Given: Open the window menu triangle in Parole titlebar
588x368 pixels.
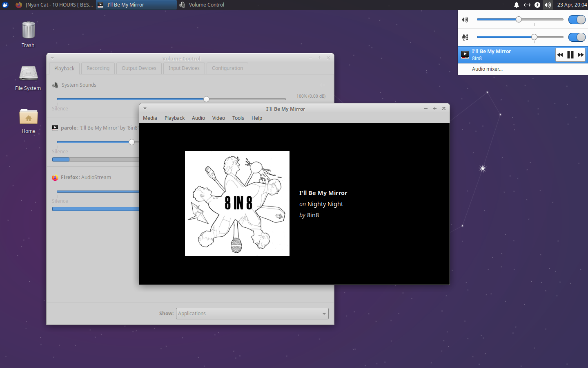Looking at the screenshot, I should point(145,108).
